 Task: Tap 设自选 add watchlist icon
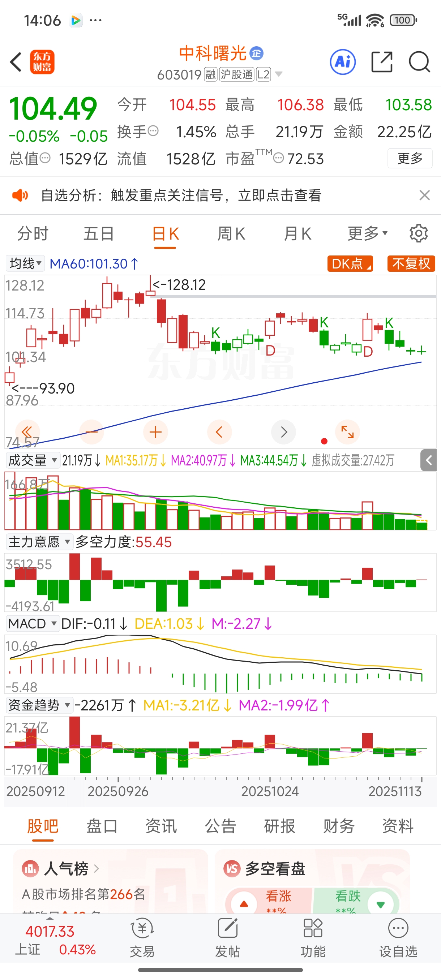point(398,938)
